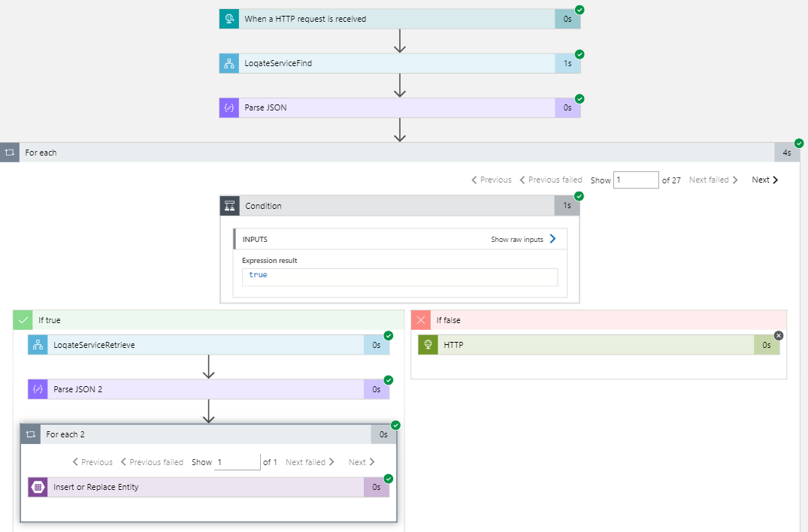Click Previous in the For each pager

point(492,180)
